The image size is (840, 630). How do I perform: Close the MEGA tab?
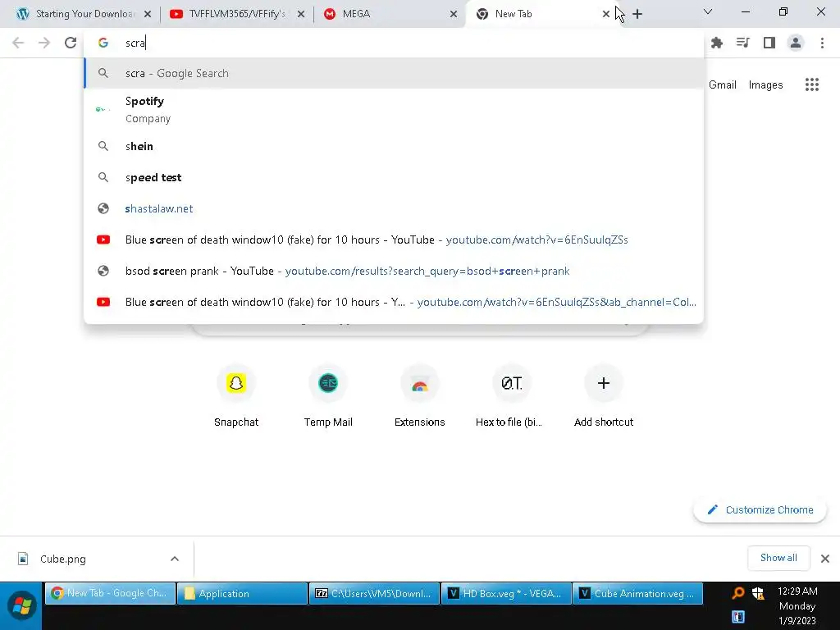[x=453, y=14]
